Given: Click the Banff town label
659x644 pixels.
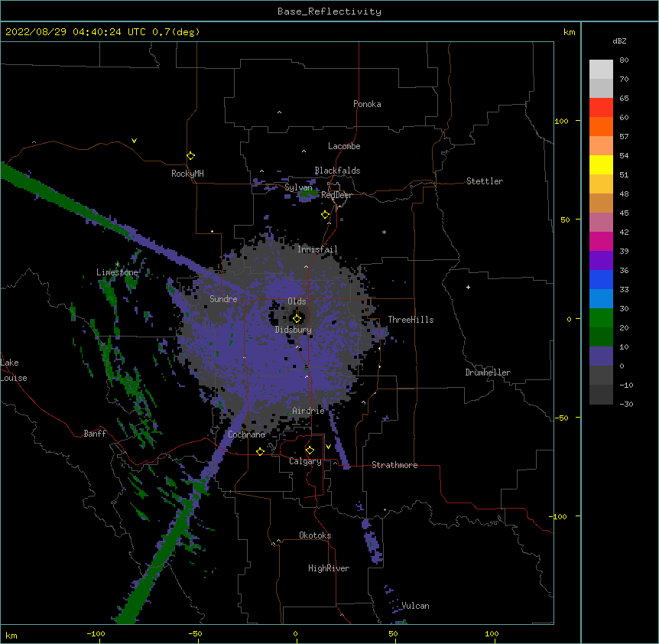Looking at the screenshot, I should coord(95,434).
